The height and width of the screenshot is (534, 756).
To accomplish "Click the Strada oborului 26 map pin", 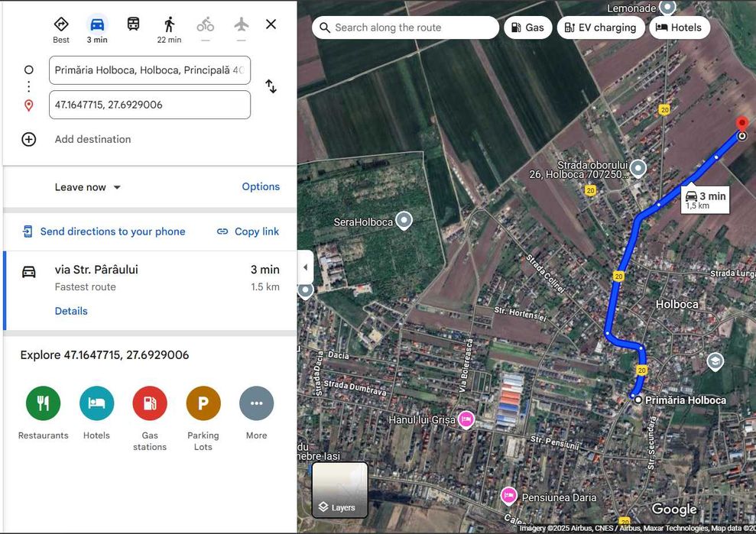I will click(x=638, y=169).
